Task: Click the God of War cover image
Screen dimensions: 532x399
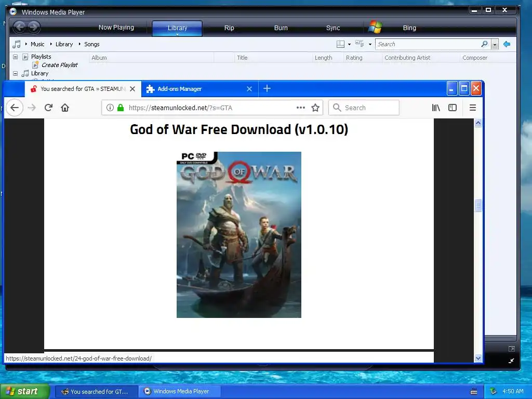Action: (x=239, y=235)
